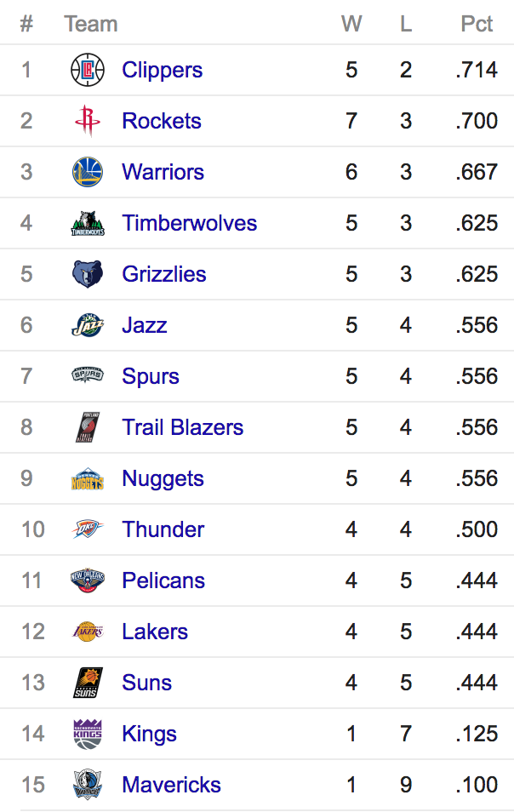Click the Rockets team logo
The image size is (514, 812).
(88, 121)
